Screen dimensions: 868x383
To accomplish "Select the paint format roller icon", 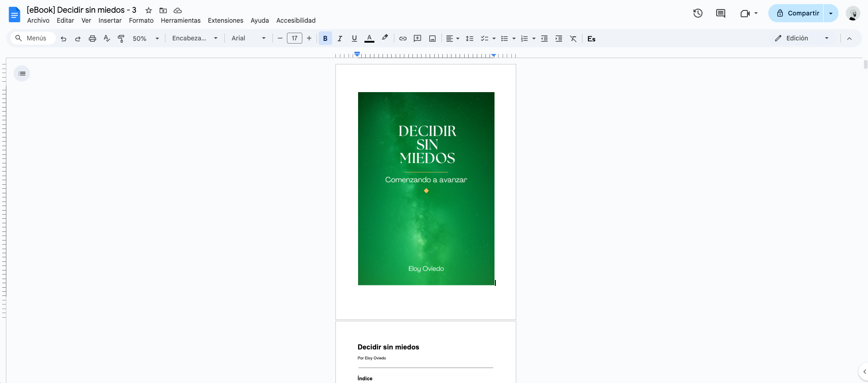I will pos(121,39).
